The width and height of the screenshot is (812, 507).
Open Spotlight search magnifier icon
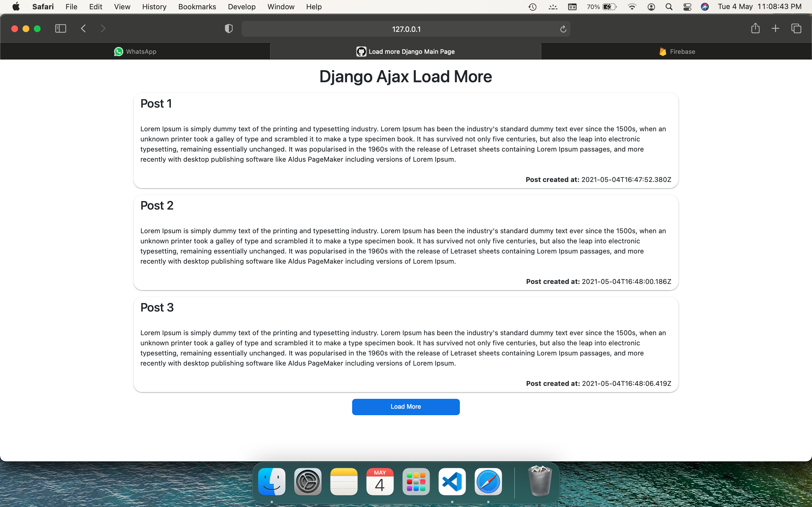coord(669,7)
